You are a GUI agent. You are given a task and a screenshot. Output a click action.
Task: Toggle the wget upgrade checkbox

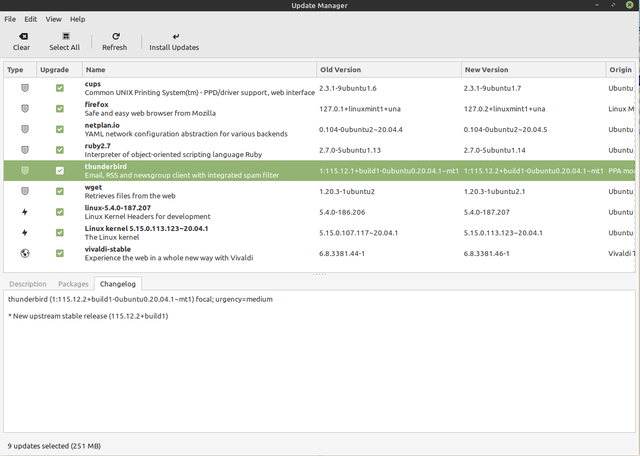pyautogui.click(x=60, y=191)
